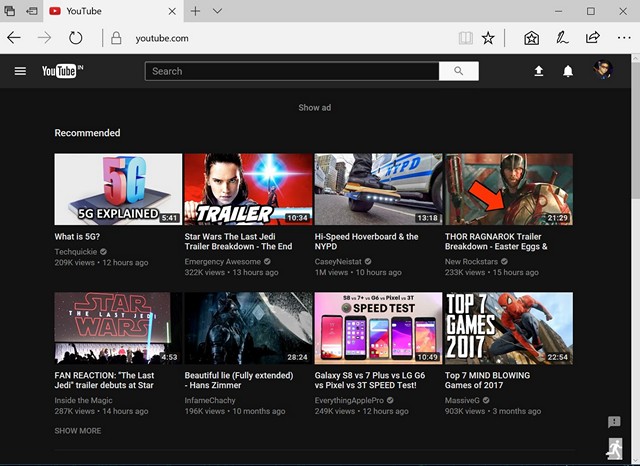Screen dimensions: 640x466
Task: Click the youtube.com address bar
Action: tap(162, 38)
